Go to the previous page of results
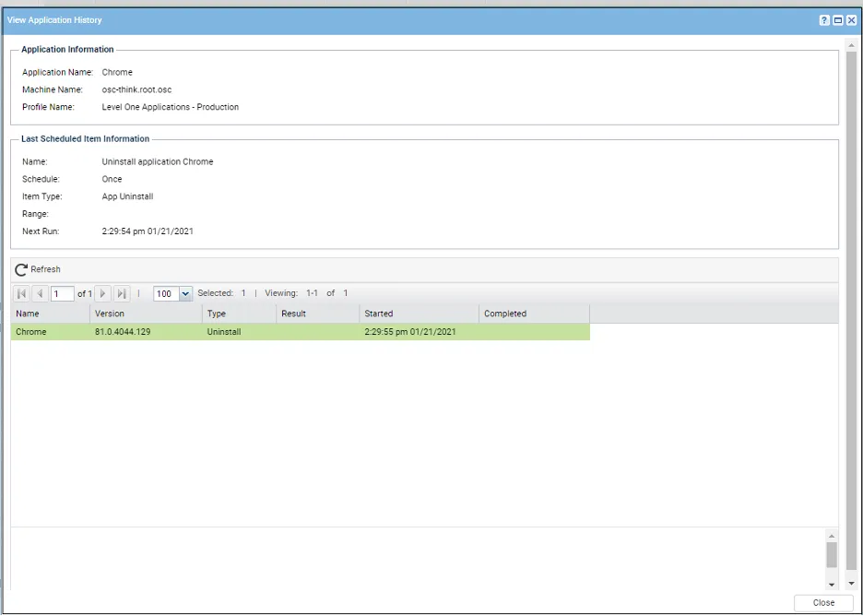 click(x=40, y=293)
